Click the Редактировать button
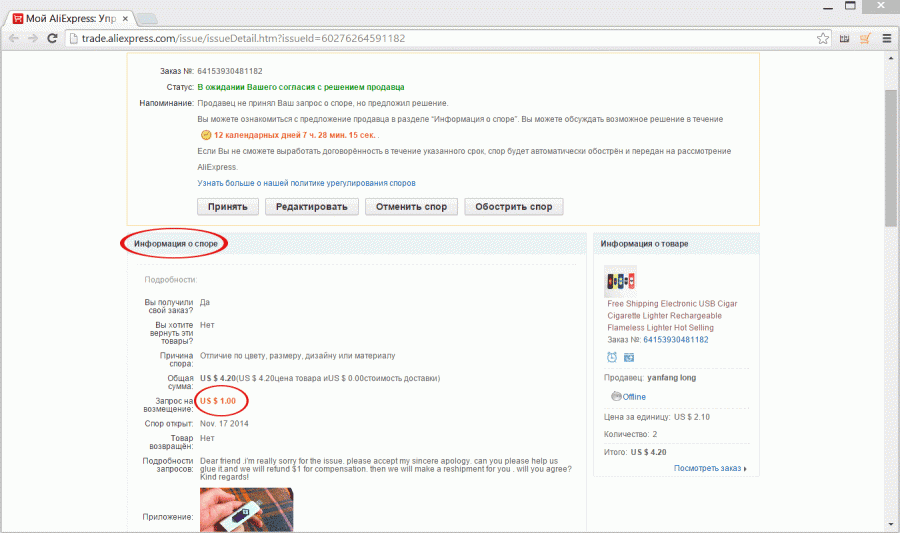This screenshot has height=533, width=900. [312, 207]
